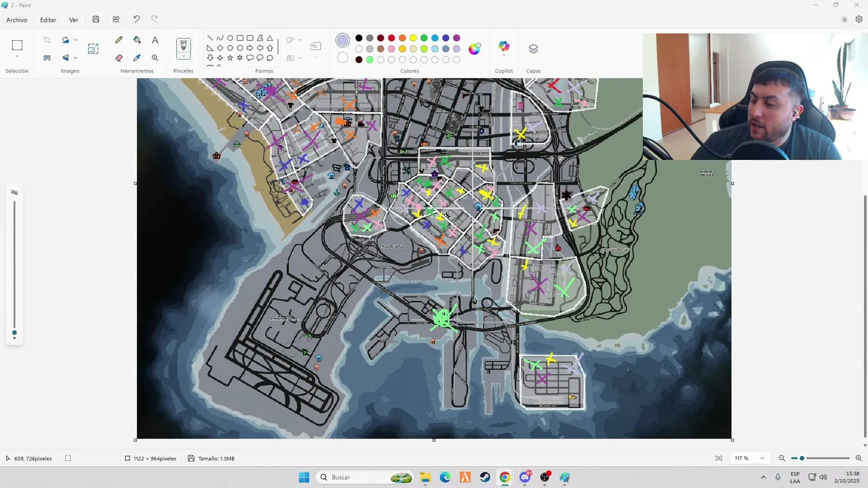Image resolution: width=868 pixels, height=488 pixels.
Task: Open Google Chrome from the taskbar
Action: point(505,477)
